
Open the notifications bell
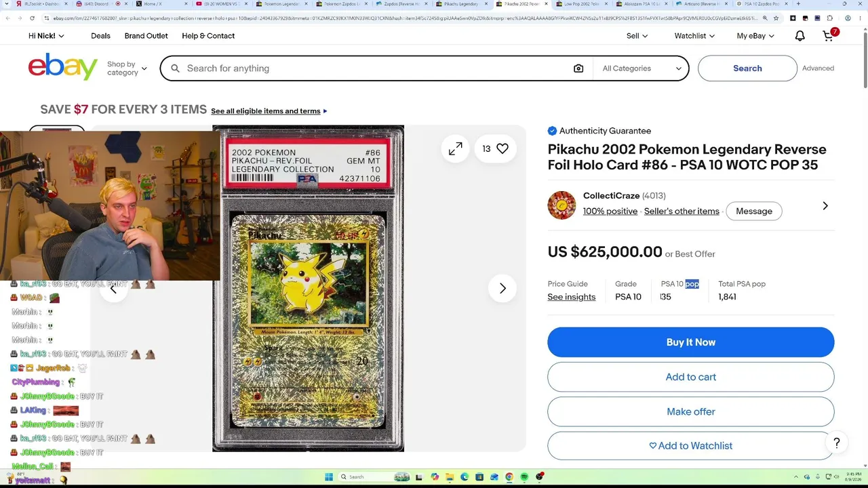(x=800, y=36)
